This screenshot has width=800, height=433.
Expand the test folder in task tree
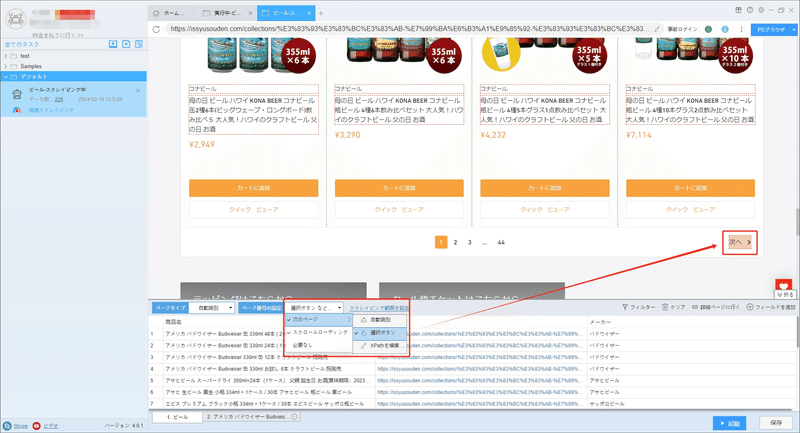6,56
